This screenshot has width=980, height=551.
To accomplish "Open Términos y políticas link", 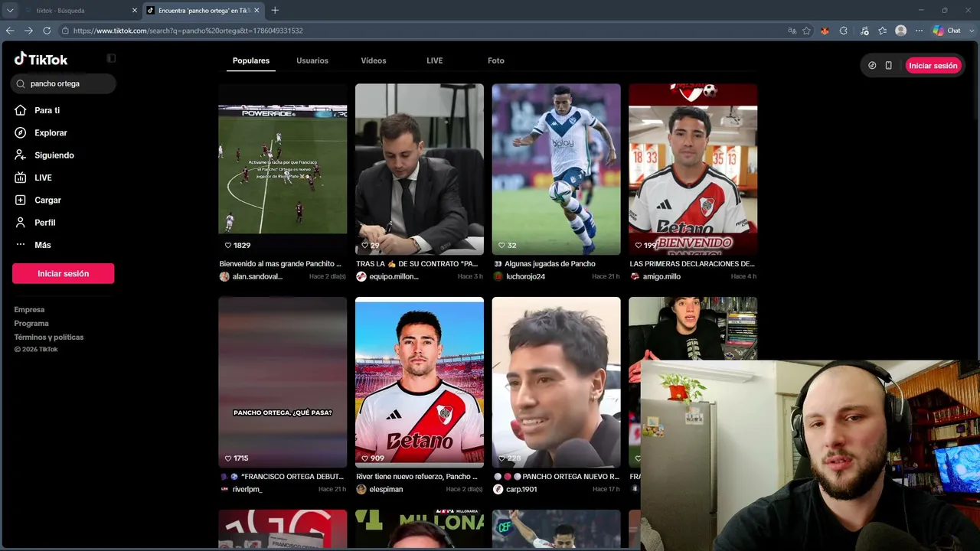I will point(49,337).
